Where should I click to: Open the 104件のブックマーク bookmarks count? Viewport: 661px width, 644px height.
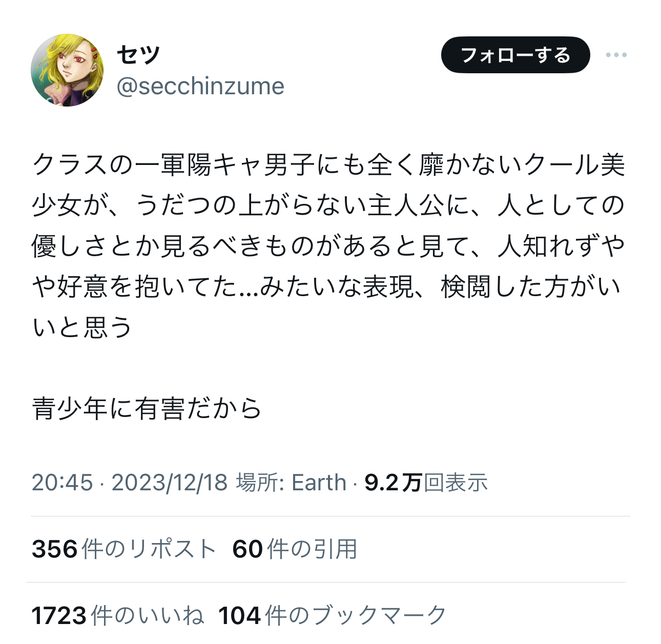tap(333, 615)
